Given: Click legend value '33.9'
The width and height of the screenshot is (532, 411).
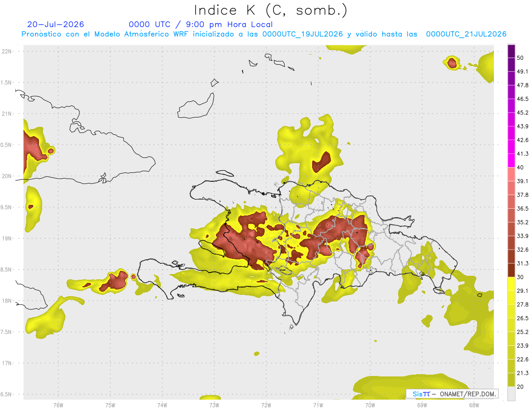Looking at the screenshot, I should tap(523, 236).
